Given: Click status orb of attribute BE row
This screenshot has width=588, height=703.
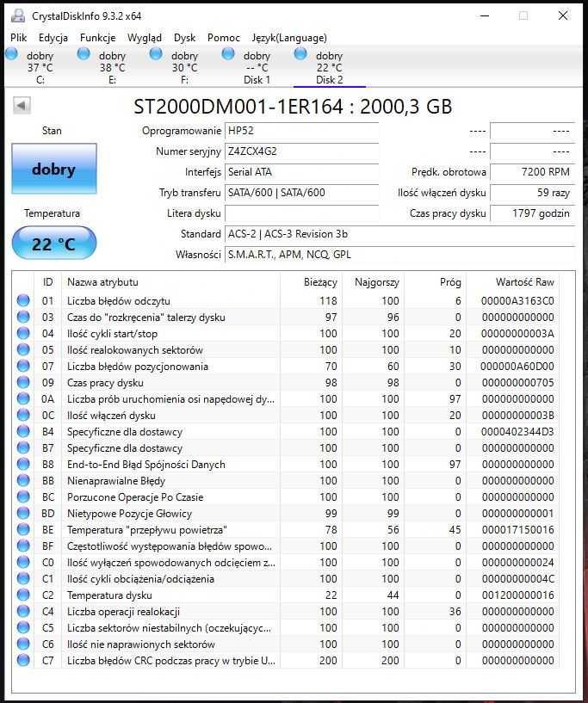Looking at the screenshot, I should (23, 529).
